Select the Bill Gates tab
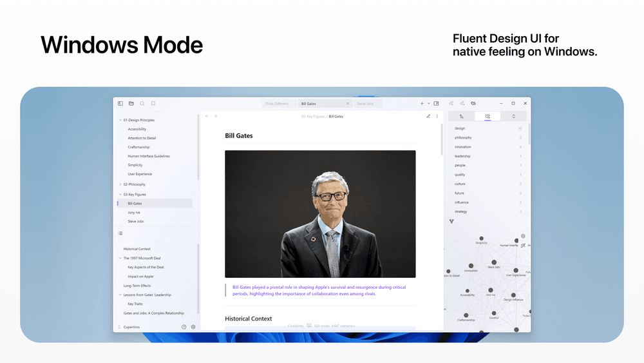Viewport: 644px width, 363px height. coord(325,104)
